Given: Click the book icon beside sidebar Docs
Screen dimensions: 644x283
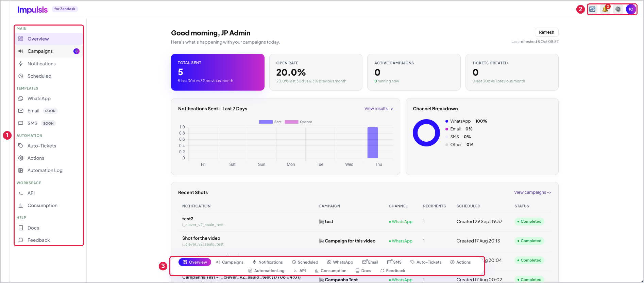Looking at the screenshot, I should tap(21, 228).
